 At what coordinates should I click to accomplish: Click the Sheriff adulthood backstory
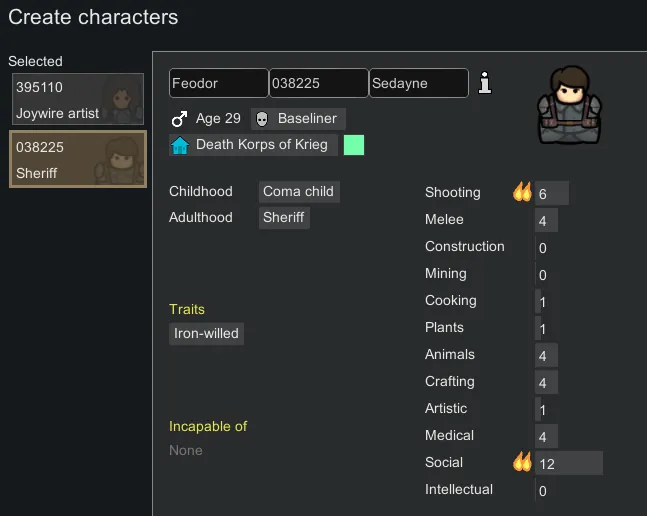pos(284,218)
